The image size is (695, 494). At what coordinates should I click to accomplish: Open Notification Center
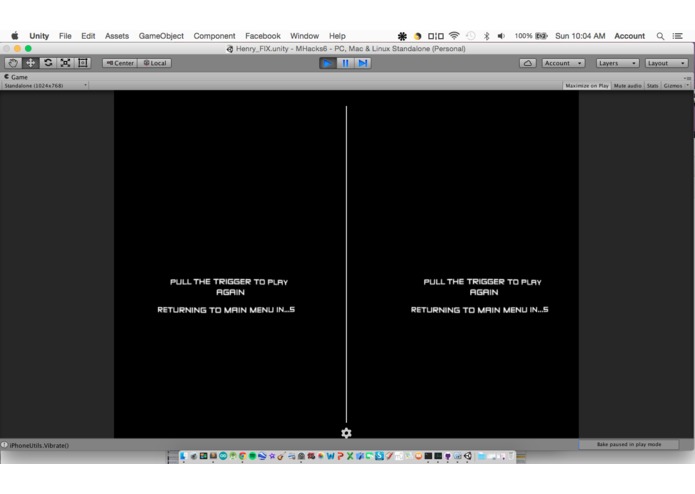(677, 36)
